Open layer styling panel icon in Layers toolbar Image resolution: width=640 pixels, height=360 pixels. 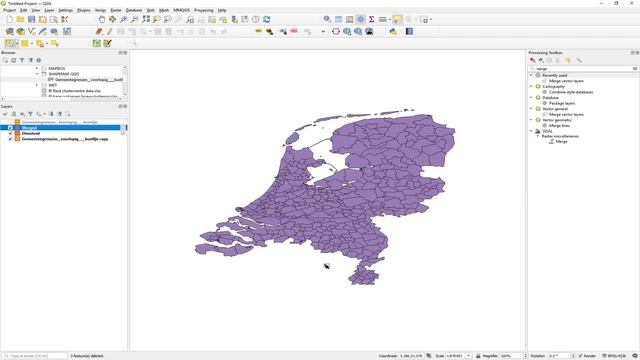coord(5,114)
